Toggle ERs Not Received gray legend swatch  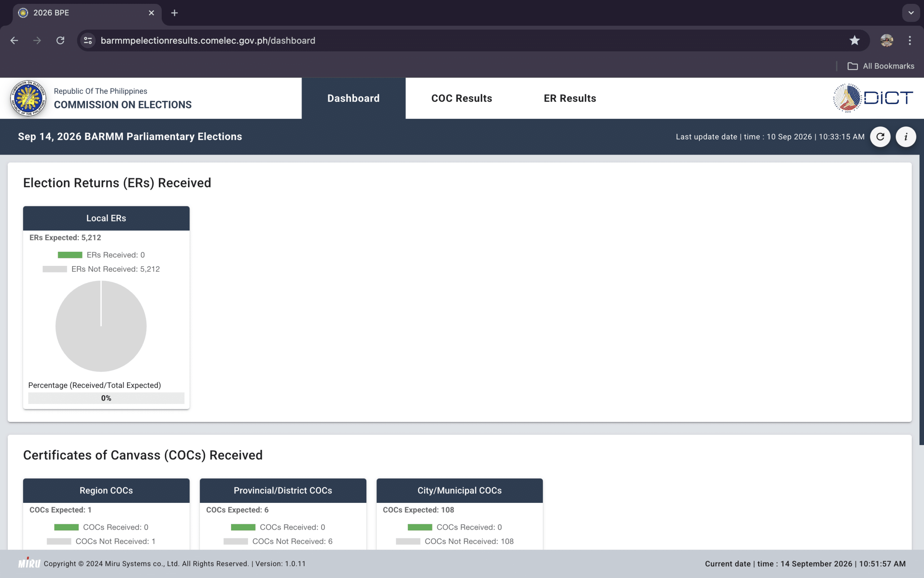55,269
